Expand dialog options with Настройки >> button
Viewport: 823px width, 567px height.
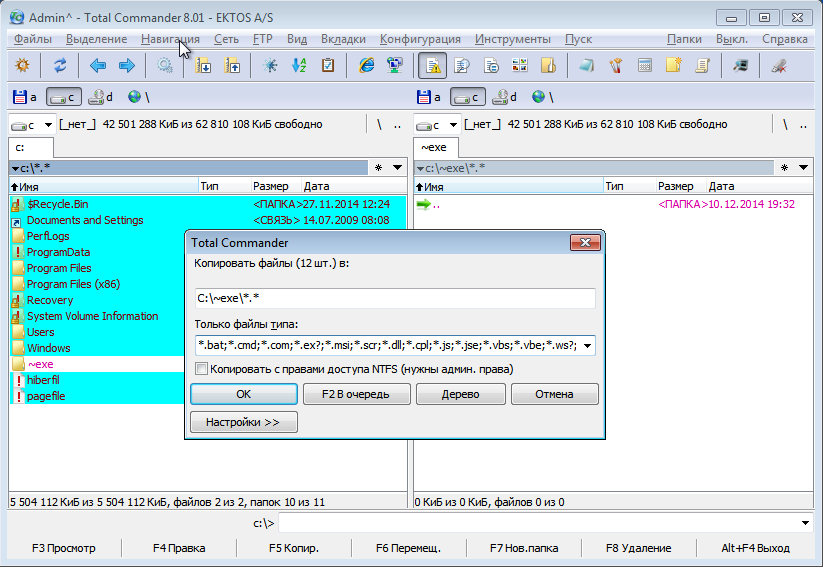(244, 422)
